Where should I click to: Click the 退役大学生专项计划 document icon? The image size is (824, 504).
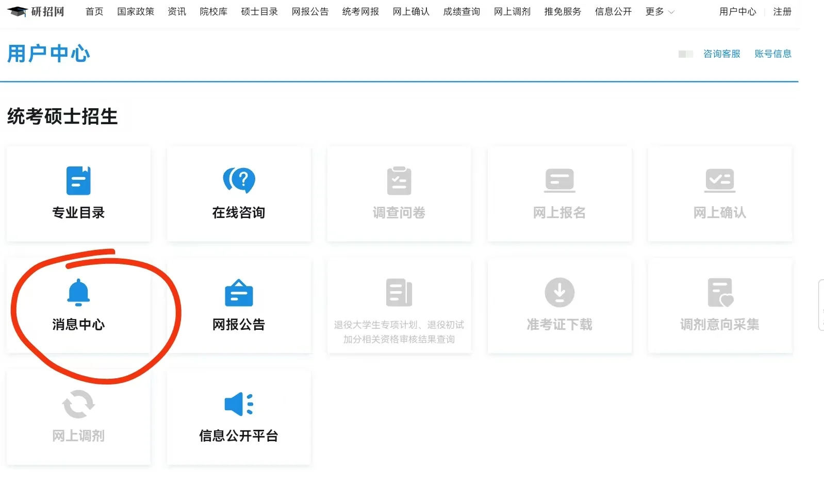pyautogui.click(x=399, y=292)
